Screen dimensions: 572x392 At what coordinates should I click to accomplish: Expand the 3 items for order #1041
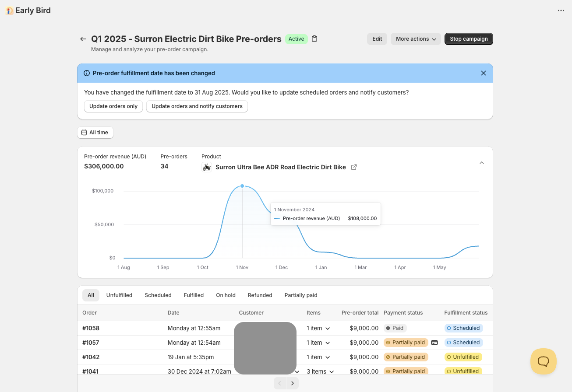click(x=321, y=371)
